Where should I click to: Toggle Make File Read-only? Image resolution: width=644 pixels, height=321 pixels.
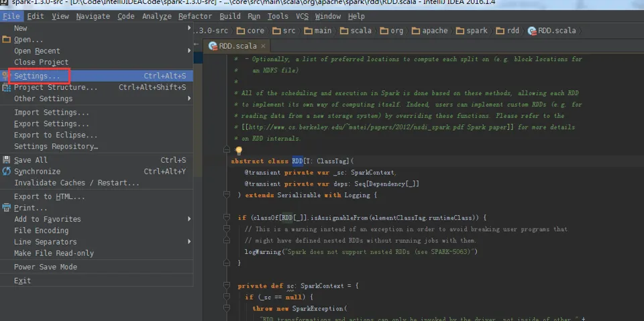coord(54,253)
